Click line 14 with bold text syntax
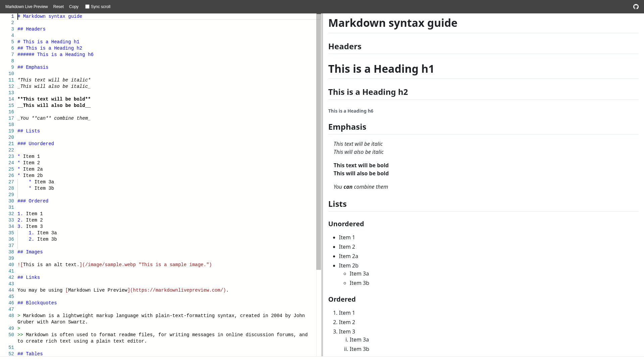The width and height of the screenshot is (644, 362). [54, 99]
